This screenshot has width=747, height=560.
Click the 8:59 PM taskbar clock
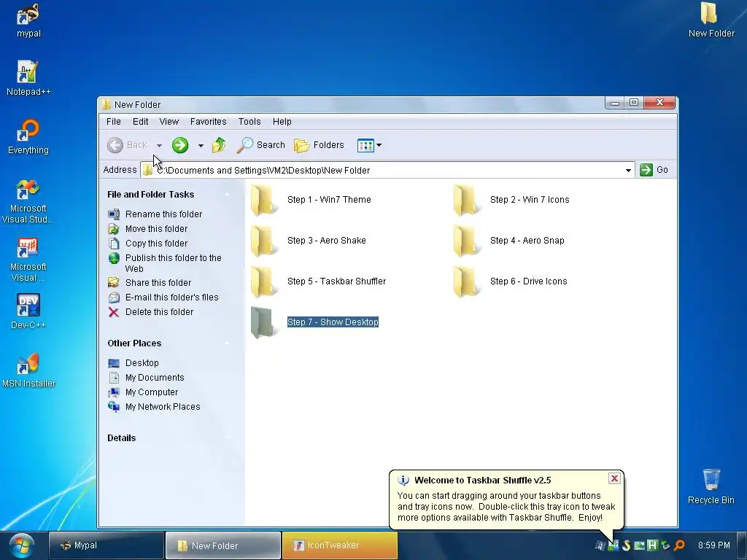(x=713, y=545)
